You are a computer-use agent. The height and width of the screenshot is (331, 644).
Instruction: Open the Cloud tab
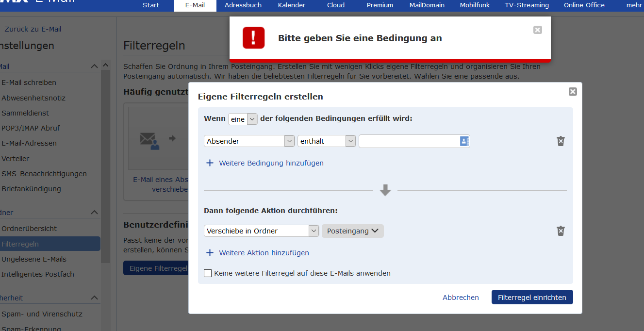(336, 5)
